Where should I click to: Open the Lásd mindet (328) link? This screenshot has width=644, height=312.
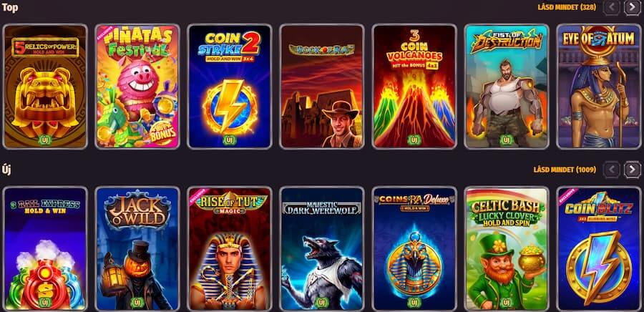[x=567, y=7]
